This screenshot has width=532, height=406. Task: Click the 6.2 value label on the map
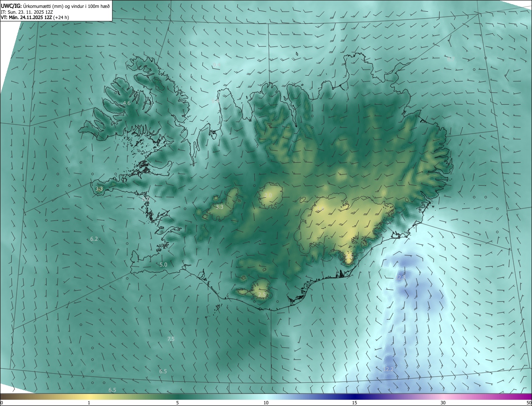click(94, 239)
